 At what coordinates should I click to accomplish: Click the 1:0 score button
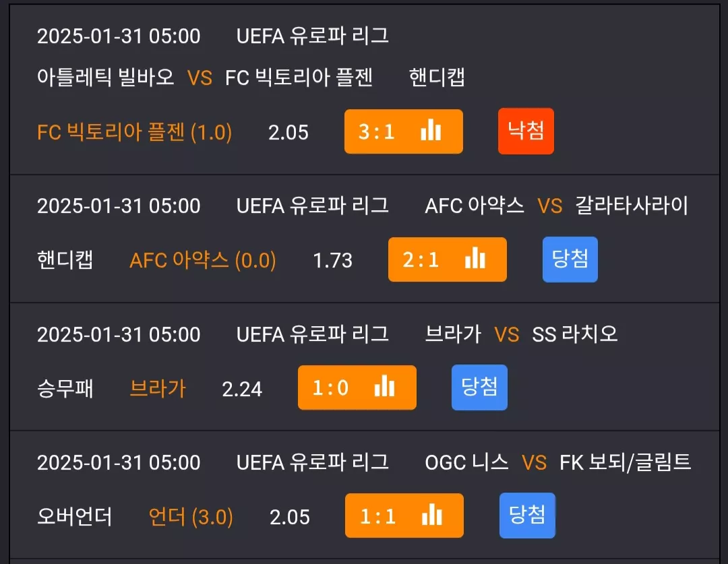point(357,387)
